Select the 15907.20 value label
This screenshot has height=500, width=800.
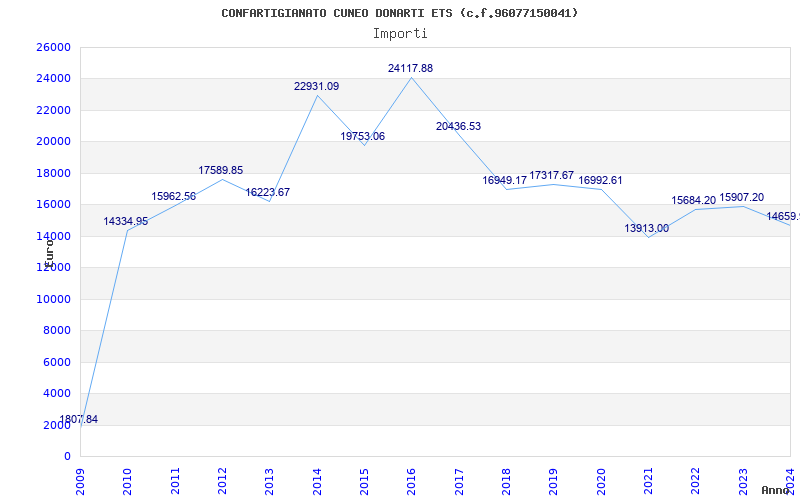pos(741,197)
